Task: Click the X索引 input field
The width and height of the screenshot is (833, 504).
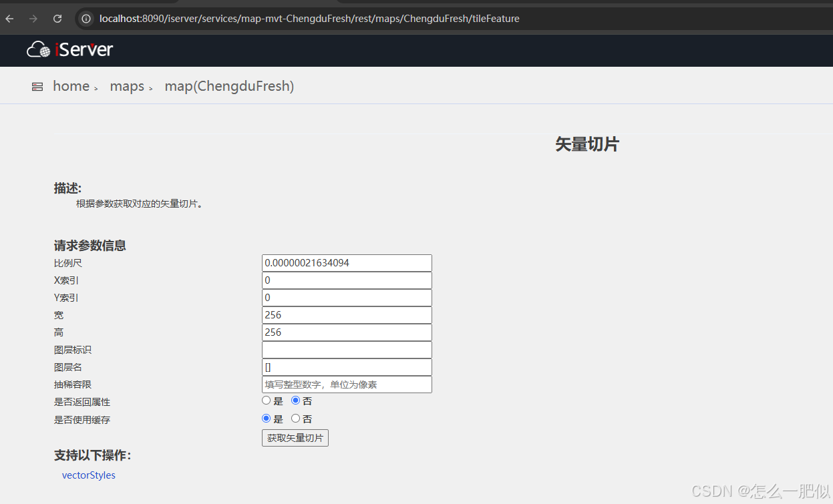Action: tap(346, 280)
